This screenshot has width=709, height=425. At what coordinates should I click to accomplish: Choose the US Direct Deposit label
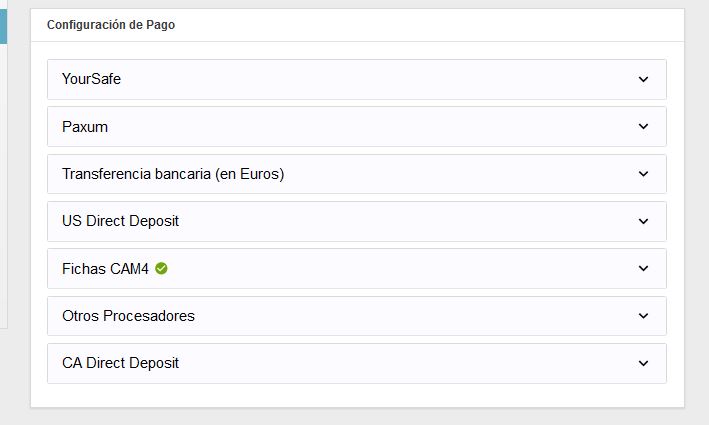pyautogui.click(x=120, y=221)
